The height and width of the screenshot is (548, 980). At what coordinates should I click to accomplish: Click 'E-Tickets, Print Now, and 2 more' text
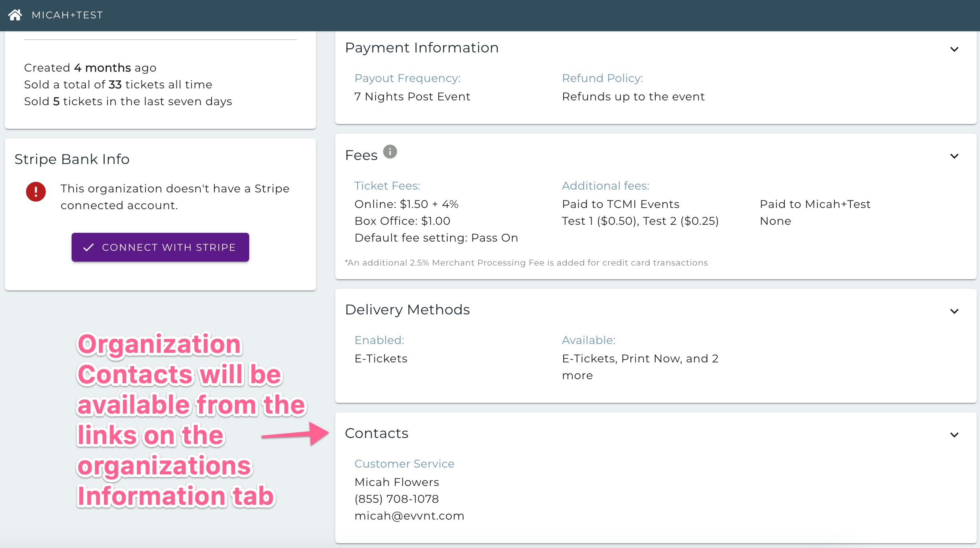640,367
